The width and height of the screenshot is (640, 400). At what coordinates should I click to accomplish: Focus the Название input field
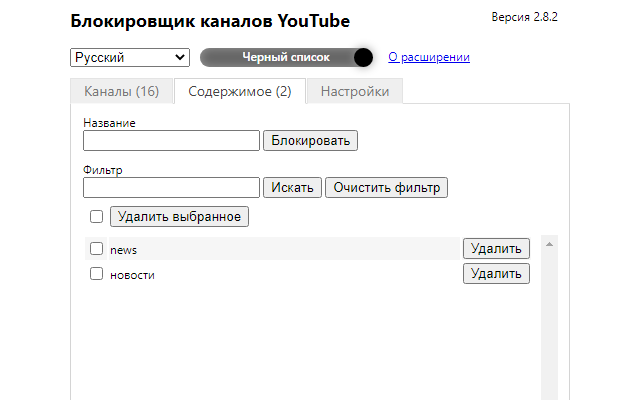click(x=171, y=140)
